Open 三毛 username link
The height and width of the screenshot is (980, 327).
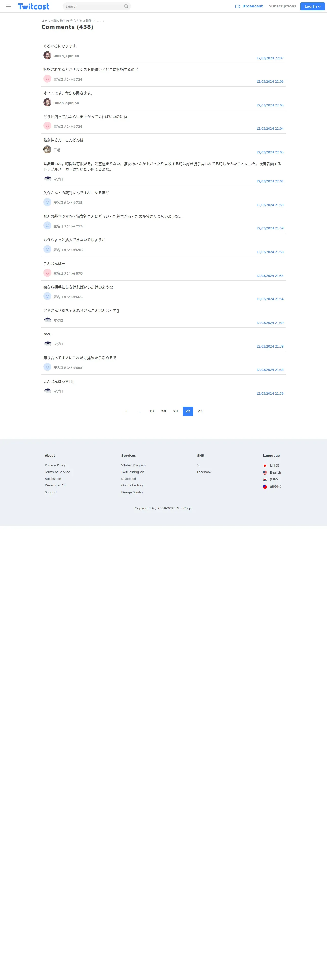click(x=57, y=150)
